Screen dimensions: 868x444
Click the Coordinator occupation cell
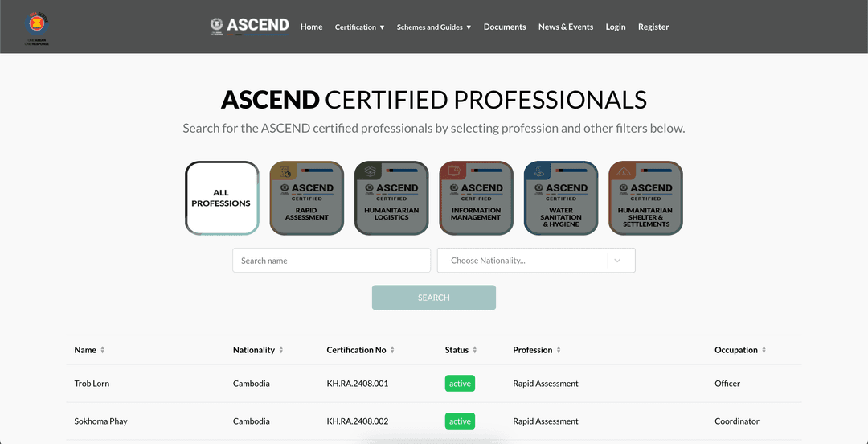(x=737, y=421)
